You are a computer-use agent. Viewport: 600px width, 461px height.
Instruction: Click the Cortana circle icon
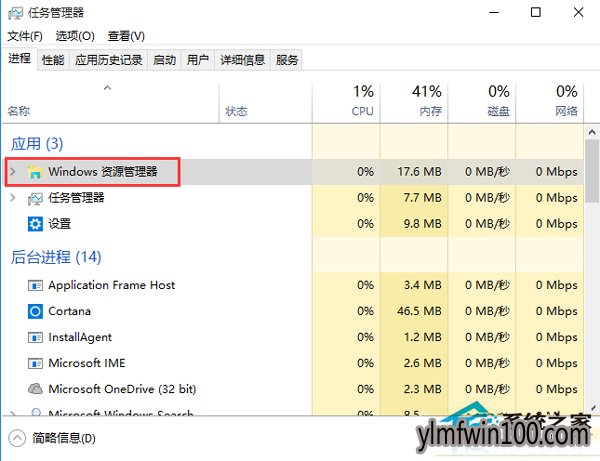[x=35, y=311]
